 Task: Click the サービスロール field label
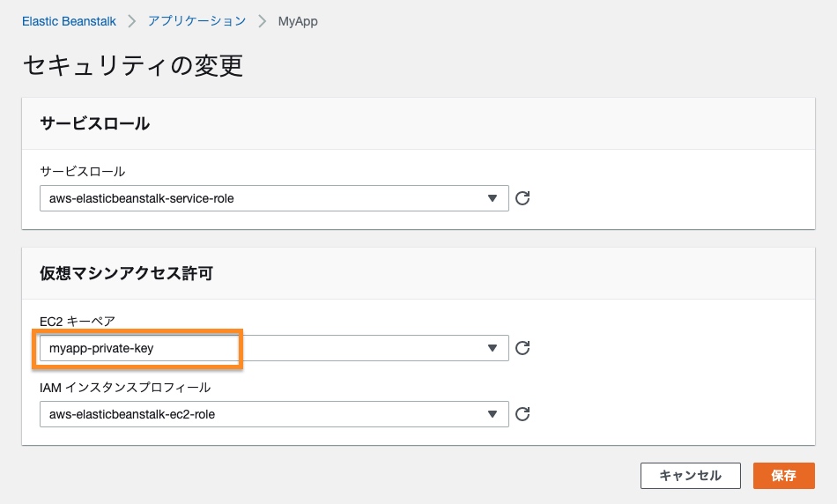[x=83, y=171]
